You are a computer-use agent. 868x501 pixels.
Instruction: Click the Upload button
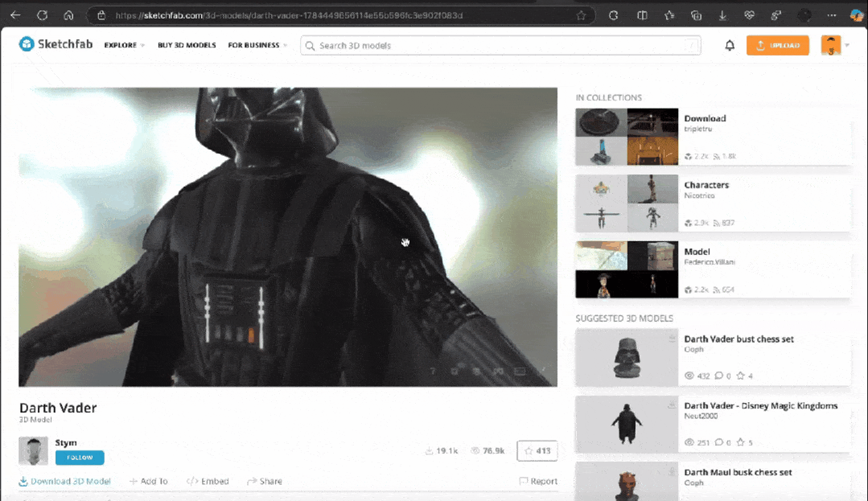pyautogui.click(x=777, y=45)
